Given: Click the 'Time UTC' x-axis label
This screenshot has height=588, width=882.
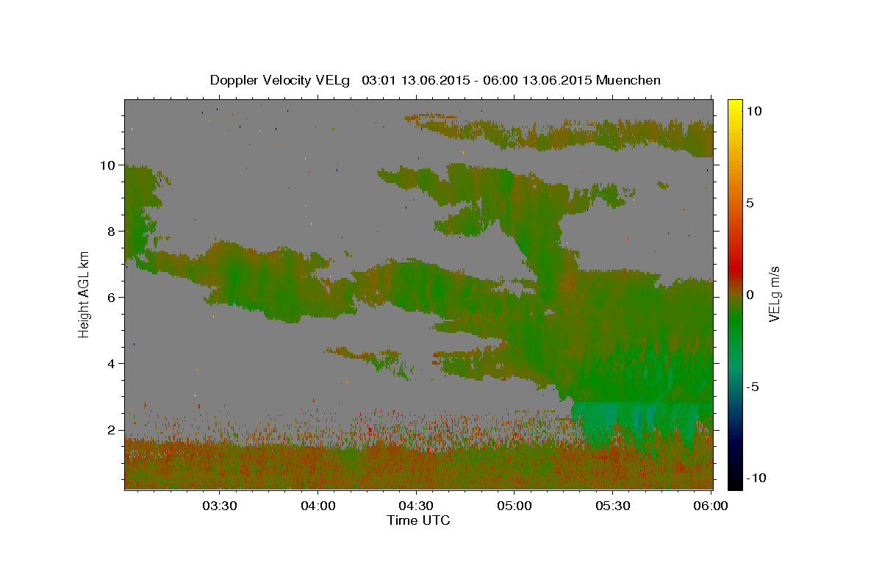Looking at the screenshot, I should tap(418, 520).
